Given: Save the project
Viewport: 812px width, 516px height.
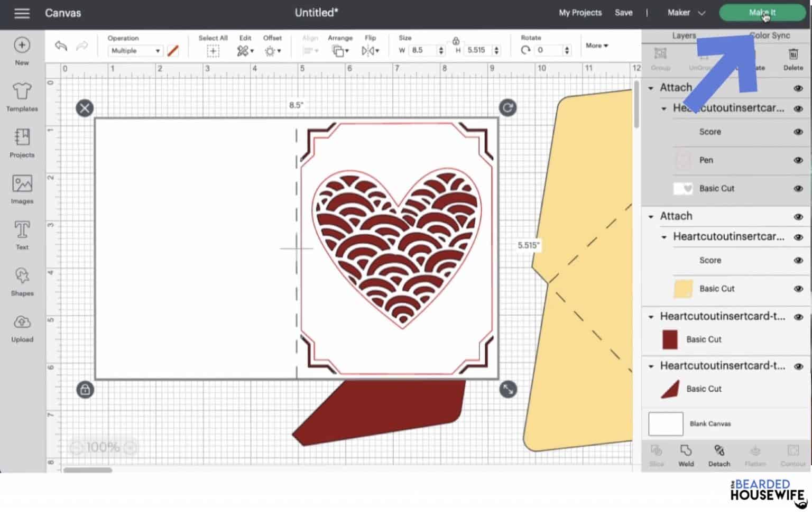Looking at the screenshot, I should pyautogui.click(x=623, y=12).
